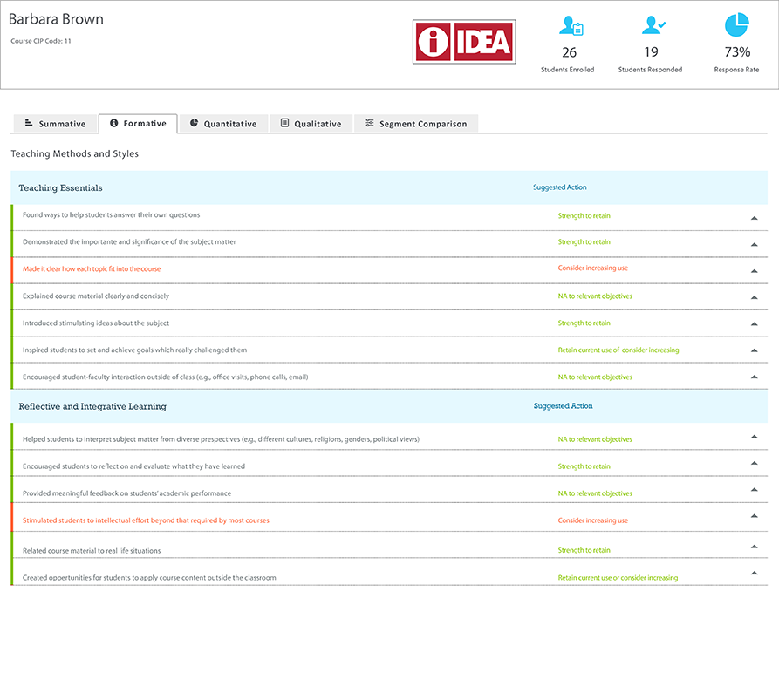Click the Students Enrolled icon

click(571, 25)
